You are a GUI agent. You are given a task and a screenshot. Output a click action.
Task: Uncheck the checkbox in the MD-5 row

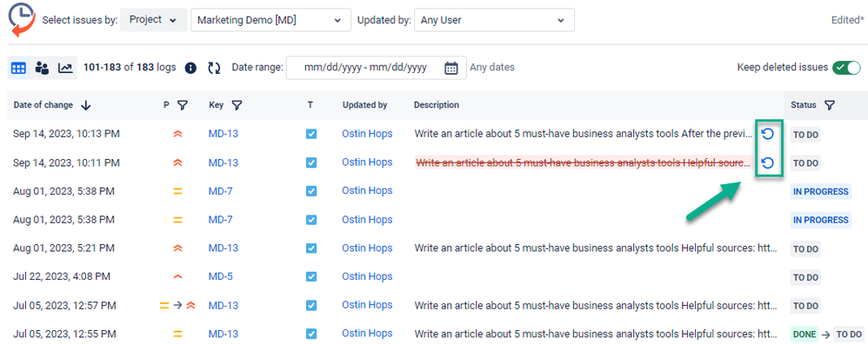pos(311,276)
